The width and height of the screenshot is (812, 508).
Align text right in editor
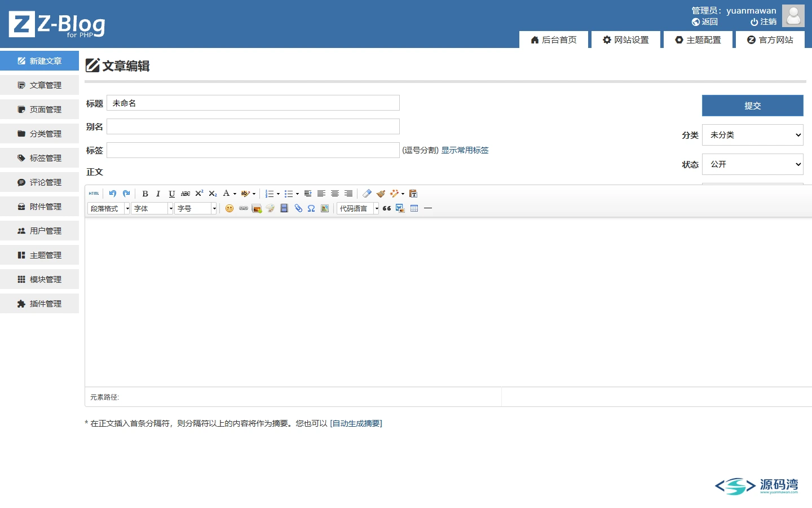[x=348, y=194]
